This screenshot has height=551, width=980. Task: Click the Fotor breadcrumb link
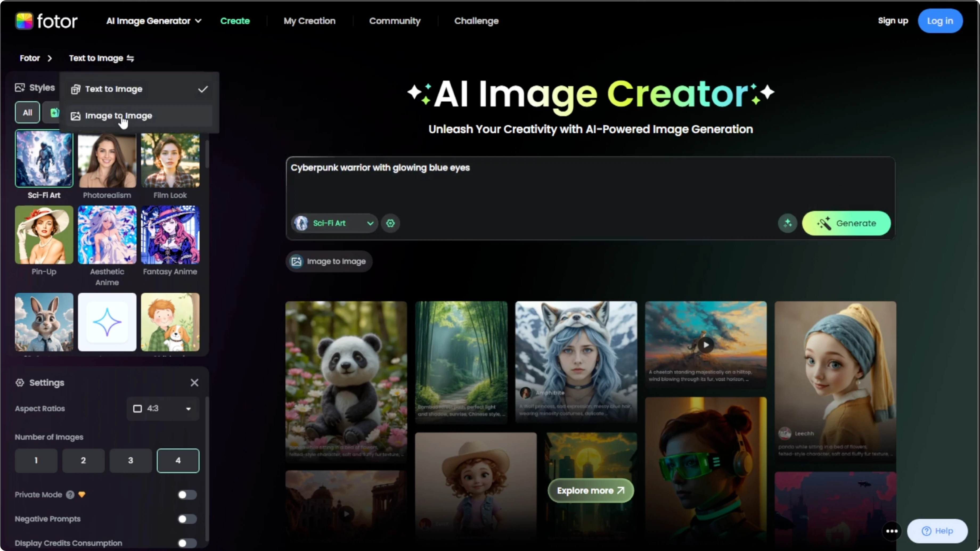(x=30, y=58)
